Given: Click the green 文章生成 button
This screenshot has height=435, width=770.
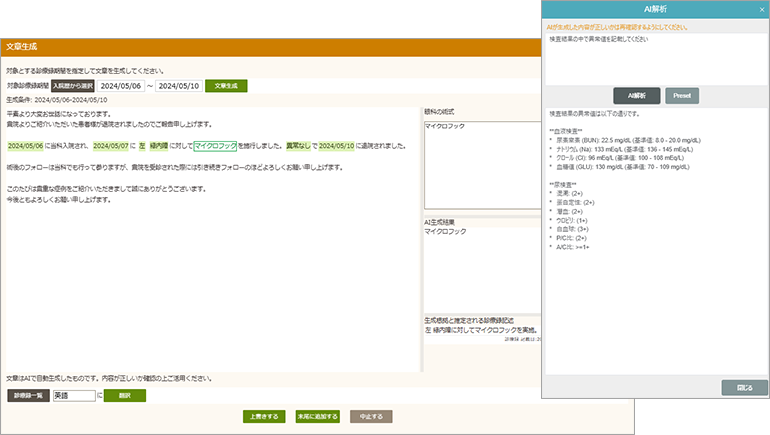Looking at the screenshot, I should pyautogui.click(x=226, y=86).
